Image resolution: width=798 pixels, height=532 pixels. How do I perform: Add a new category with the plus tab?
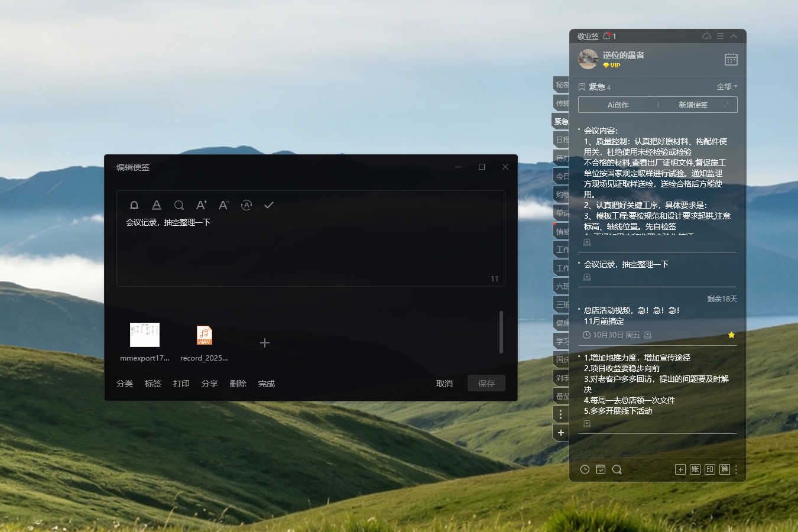[x=561, y=433]
